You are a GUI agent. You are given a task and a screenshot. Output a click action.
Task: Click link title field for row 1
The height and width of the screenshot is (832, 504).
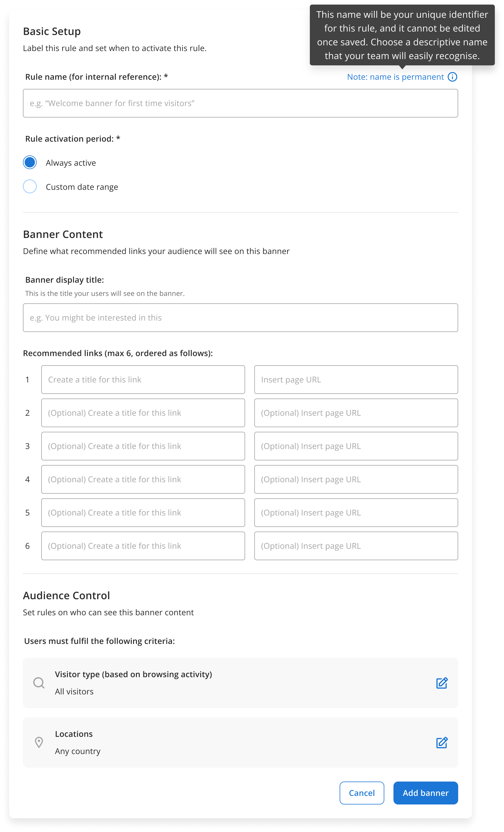coord(143,380)
